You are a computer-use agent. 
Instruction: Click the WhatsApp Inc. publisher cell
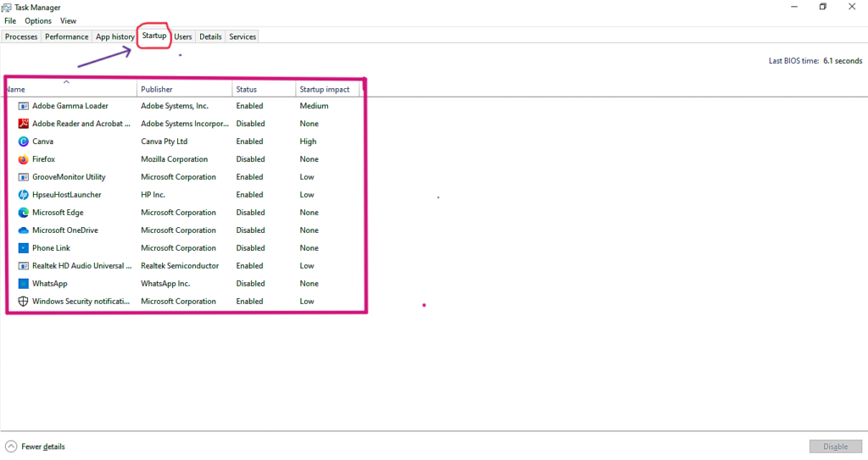click(165, 284)
